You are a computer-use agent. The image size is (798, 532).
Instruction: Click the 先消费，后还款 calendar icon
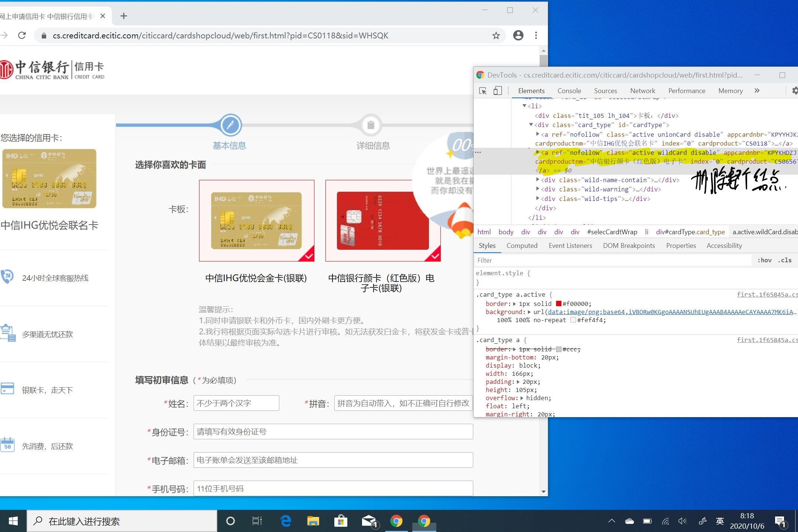click(x=7, y=444)
